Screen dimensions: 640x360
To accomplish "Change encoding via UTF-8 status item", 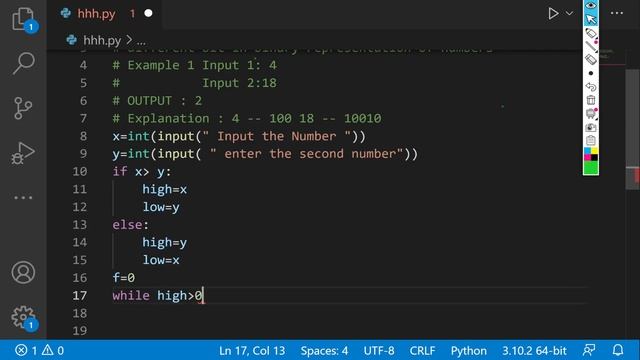I will [379, 350].
